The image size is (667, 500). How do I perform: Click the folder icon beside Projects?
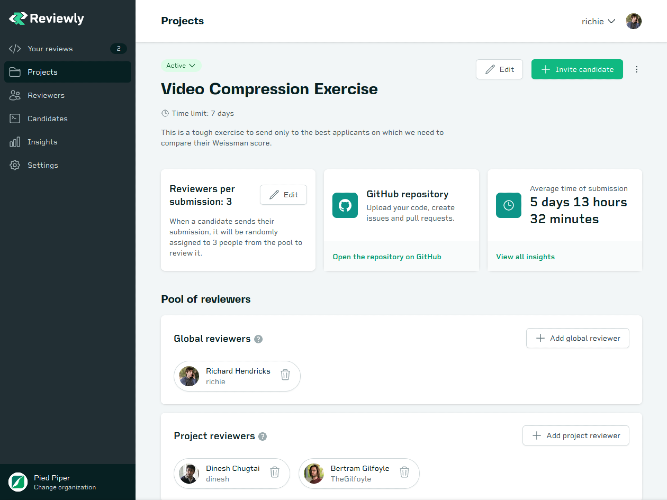(x=15, y=72)
